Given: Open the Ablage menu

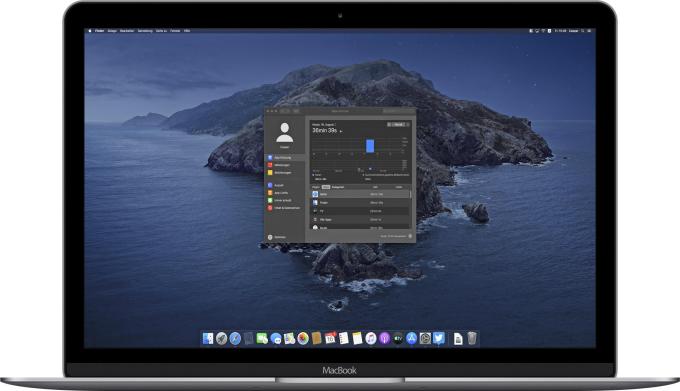Looking at the screenshot, I should 112,31.
